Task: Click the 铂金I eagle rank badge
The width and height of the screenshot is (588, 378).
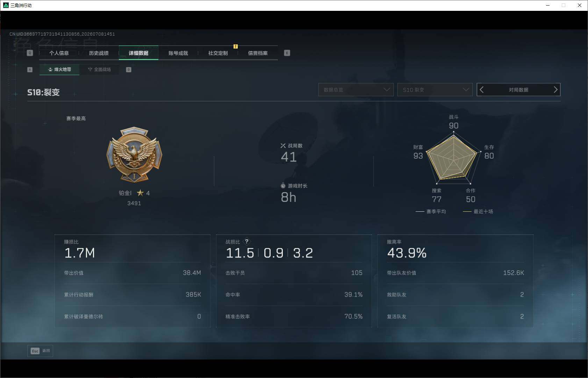Action: pos(134,154)
